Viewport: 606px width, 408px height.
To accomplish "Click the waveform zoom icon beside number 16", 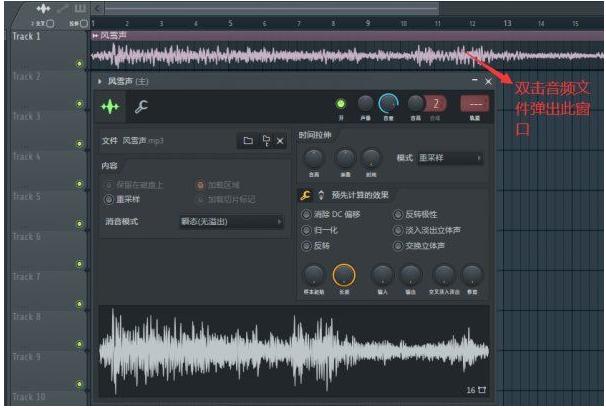I will (482, 390).
